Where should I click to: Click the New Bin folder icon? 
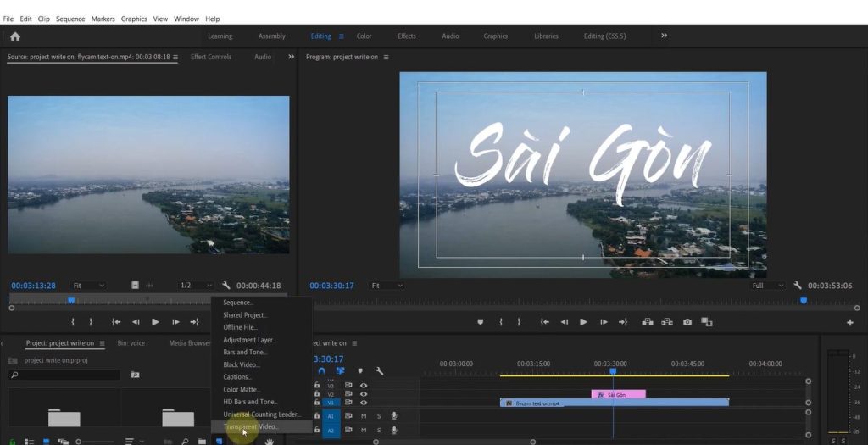tap(202, 441)
